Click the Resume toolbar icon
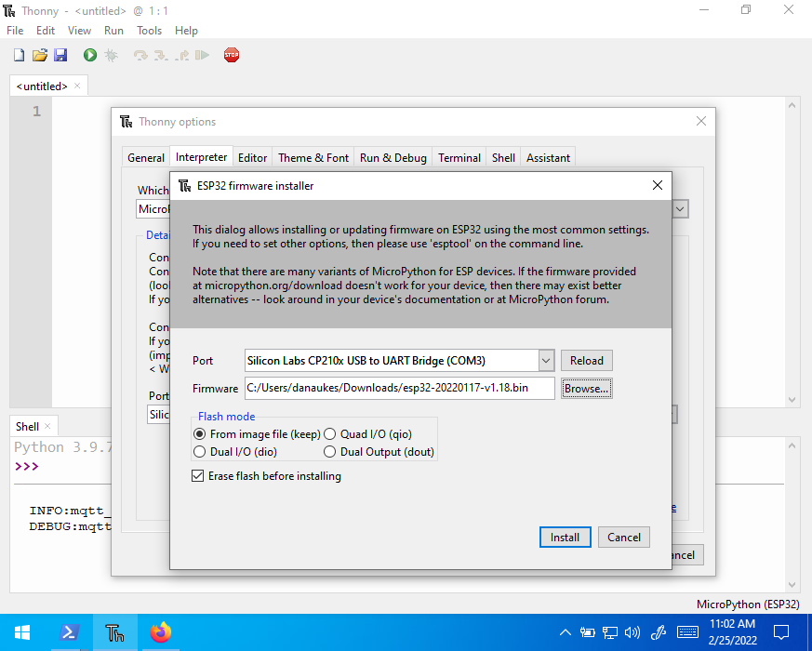 click(x=203, y=55)
